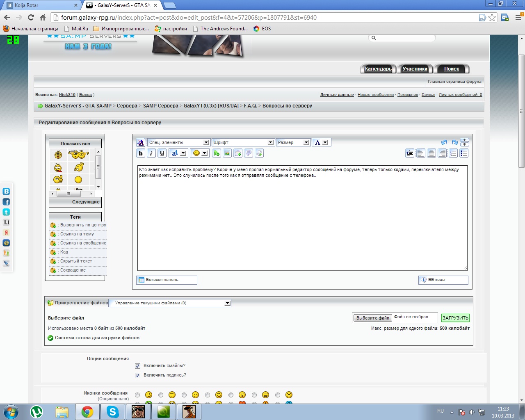
Task: Select radio button for the tongue-out message icon
Action: (208, 395)
